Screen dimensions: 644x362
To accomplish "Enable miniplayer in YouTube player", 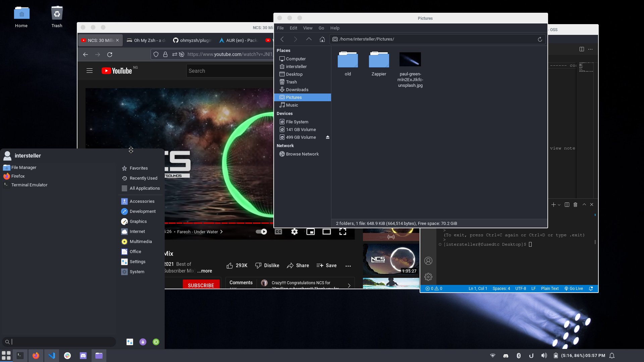I will [311, 232].
